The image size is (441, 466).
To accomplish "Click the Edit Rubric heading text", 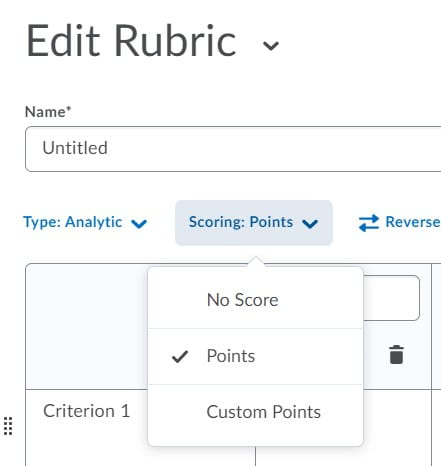I will coord(131,41).
